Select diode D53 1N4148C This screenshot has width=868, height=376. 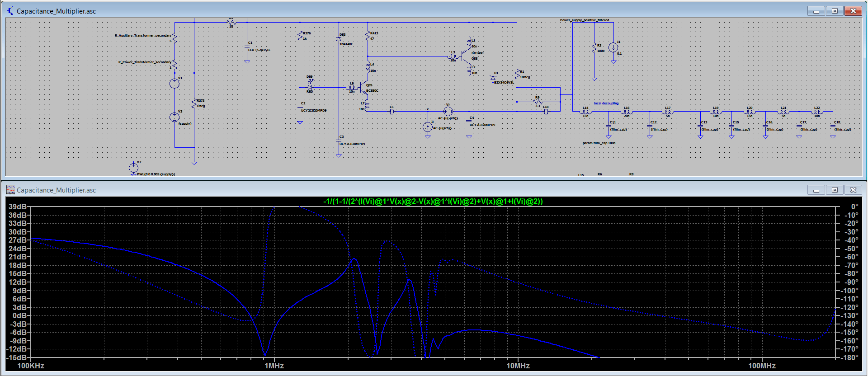pyautogui.click(x=339, y=39)
